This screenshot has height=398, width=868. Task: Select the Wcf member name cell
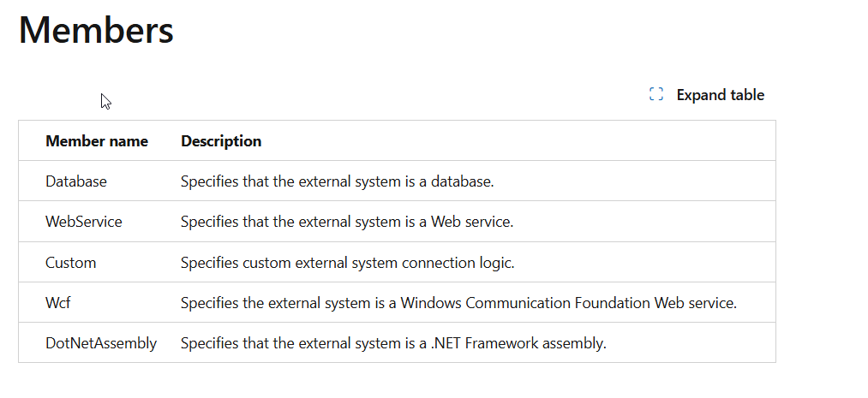tap(57, 303)
